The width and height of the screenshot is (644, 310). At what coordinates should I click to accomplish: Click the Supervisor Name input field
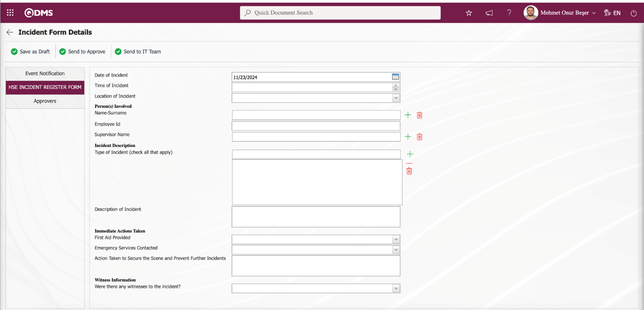(x=316, y=136)
